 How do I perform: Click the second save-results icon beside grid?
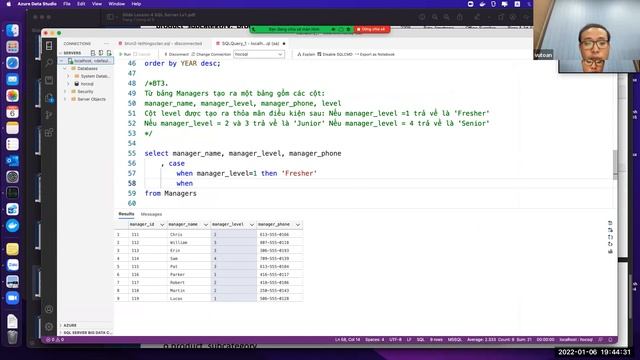coord(610,230)
